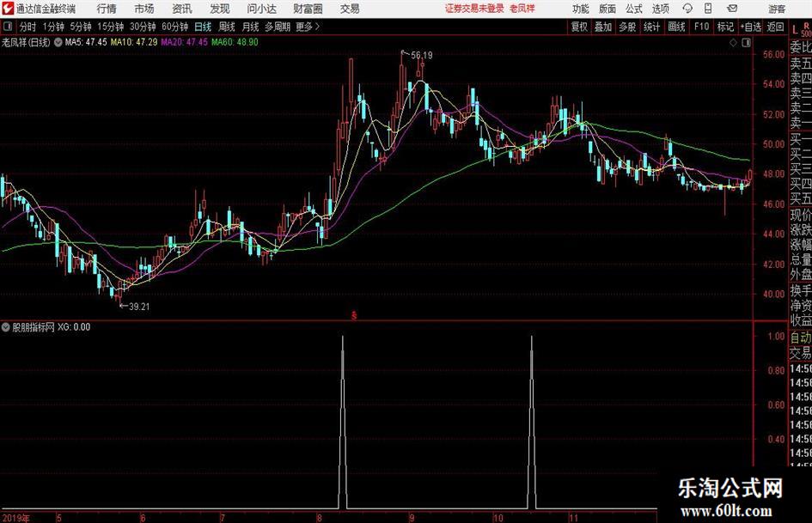Toggle the left sidebar panel icon

coord(7,27)
